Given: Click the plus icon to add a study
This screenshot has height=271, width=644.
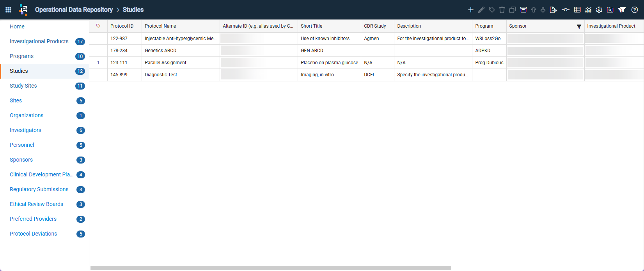Looking at the screenshot, I should point(471,10).
